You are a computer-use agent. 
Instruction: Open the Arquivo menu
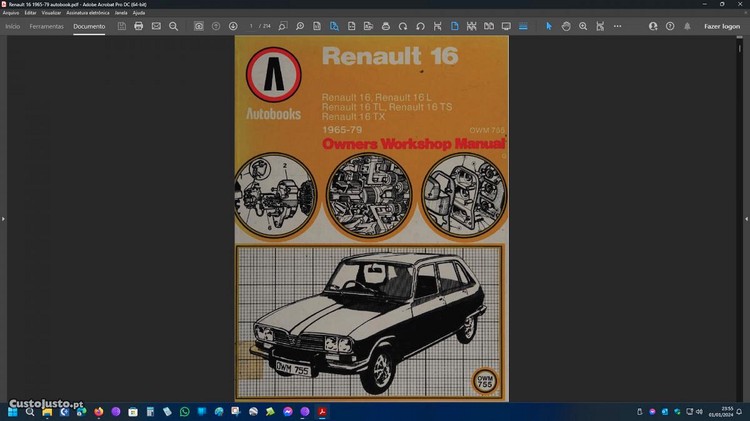(x=11, y=12)
